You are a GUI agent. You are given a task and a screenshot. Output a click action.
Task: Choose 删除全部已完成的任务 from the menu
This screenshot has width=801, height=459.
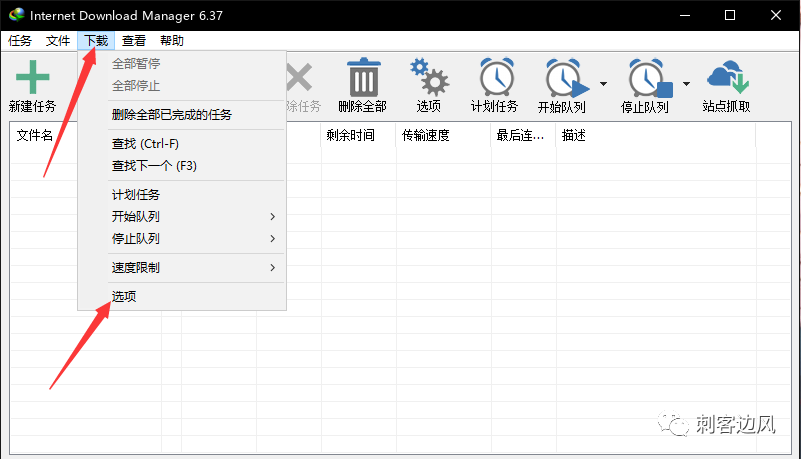point(182,115)
